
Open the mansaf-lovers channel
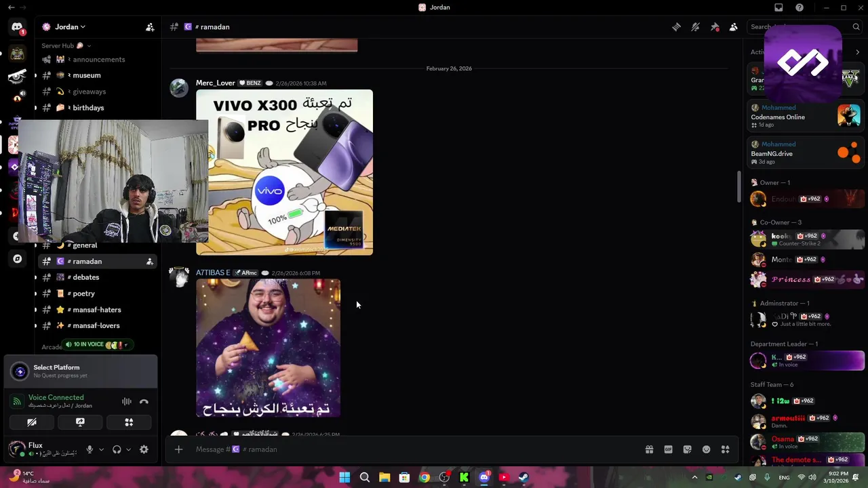[99, 326]
